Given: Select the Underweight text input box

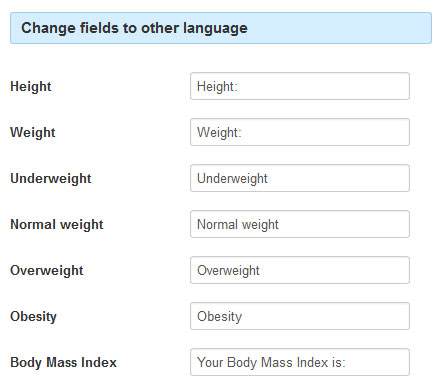Looking at the screenshot, I should [x=300, y=178].
